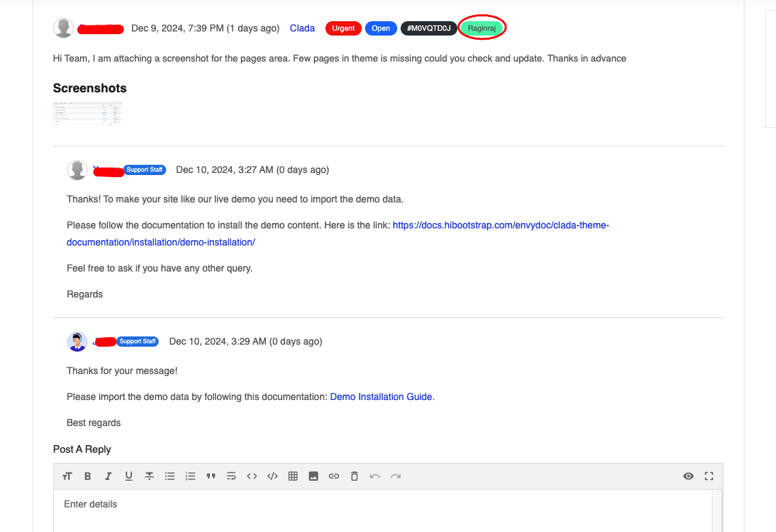Click the #M0VQTD0J ticket ID badge
The image size is (776, 532).
coord(429,28)
